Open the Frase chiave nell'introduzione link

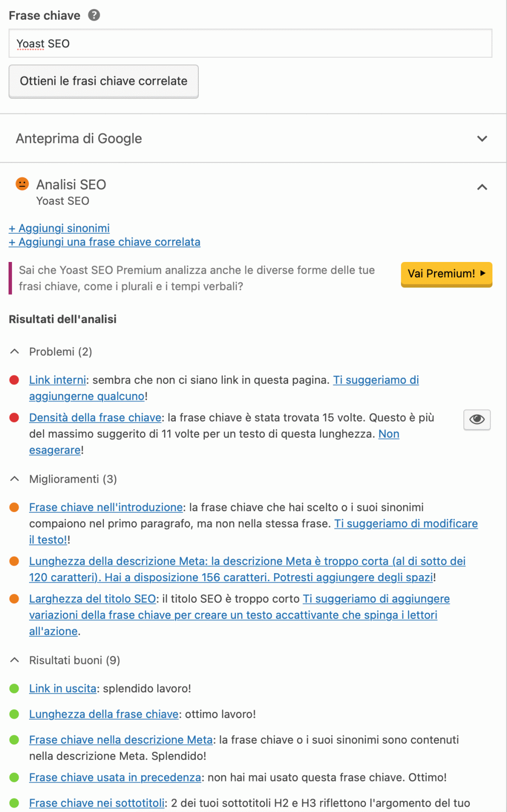pyautogui.click(x=106, y=507)
